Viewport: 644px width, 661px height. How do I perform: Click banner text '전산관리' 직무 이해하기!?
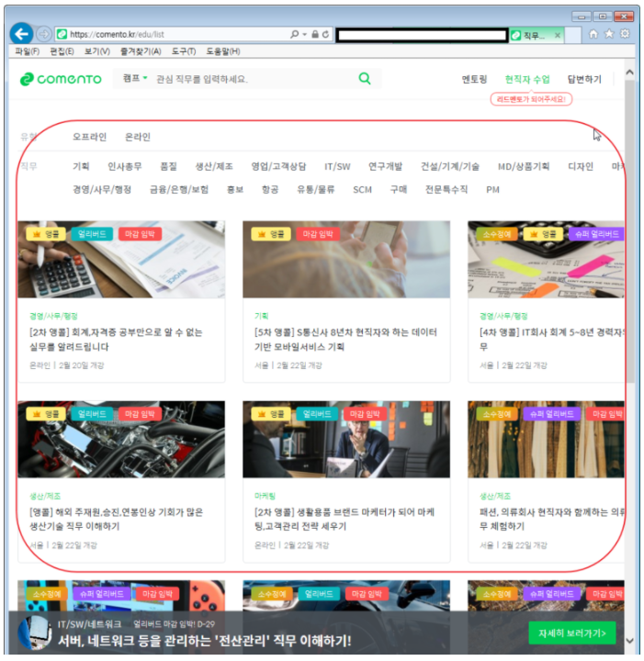pyautogui.click(x=283, y=641)
